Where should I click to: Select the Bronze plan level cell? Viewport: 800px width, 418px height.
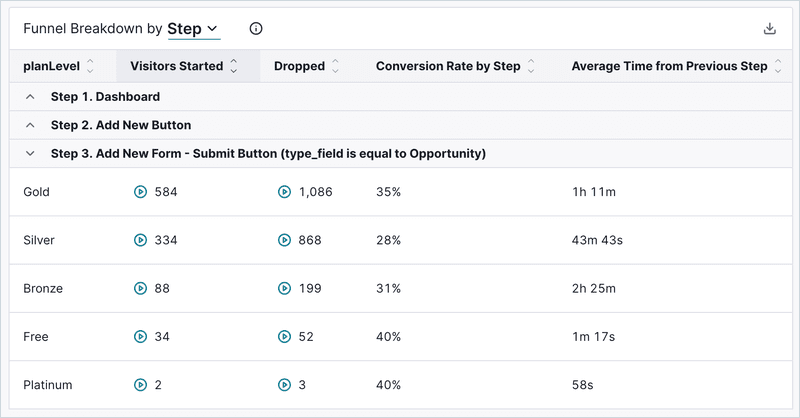(43, 288)
